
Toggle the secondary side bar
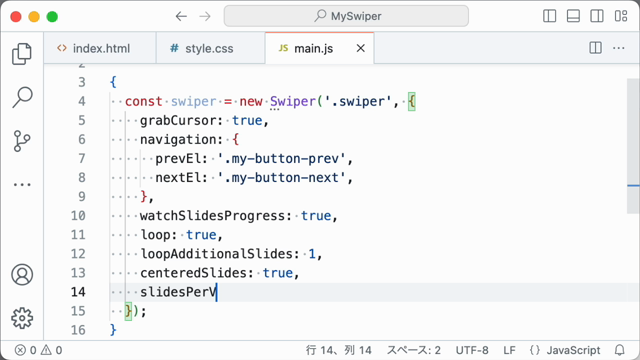(x=597, y=16)
